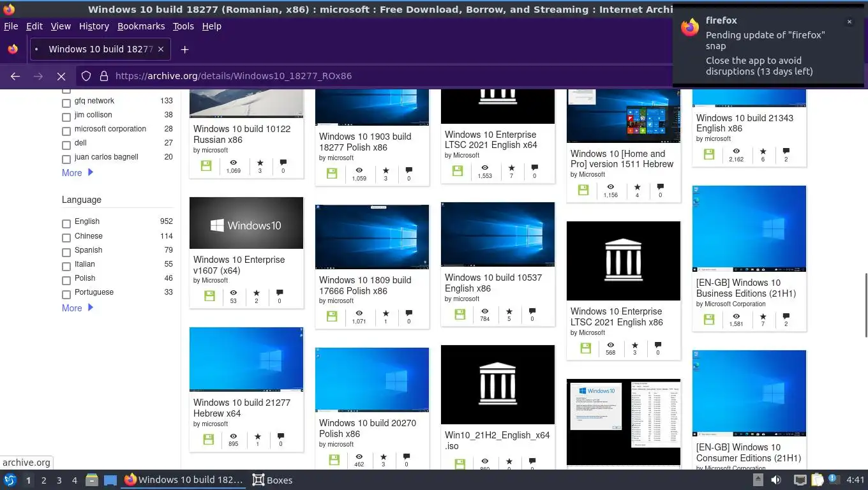
Task: Open the Tools menu
Action: (x=183, y=26)
